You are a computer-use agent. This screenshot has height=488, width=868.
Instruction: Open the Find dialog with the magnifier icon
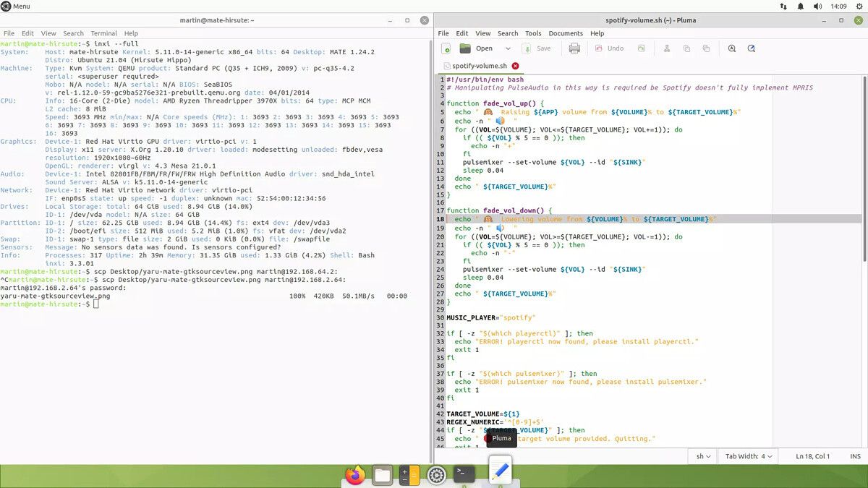731,48
